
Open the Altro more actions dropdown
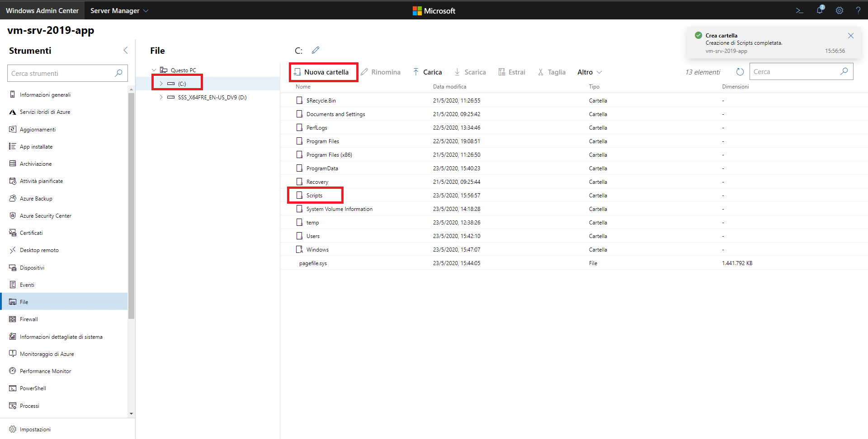click(590, 72)
